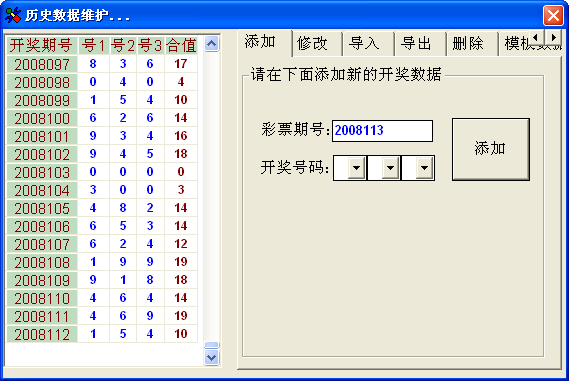Select row 2008110
Screen dimensions: 569x381
(x=102, y=298)
